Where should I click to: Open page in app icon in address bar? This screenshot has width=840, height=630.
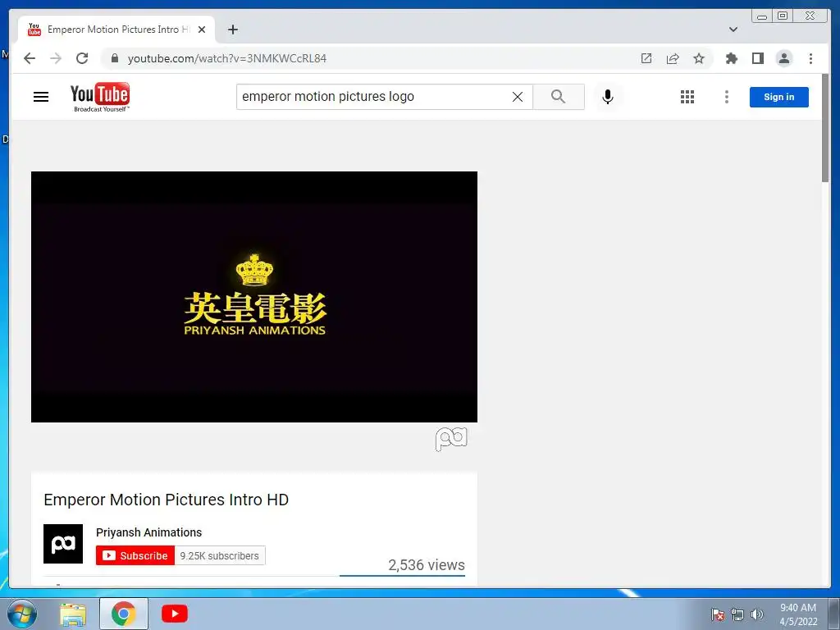click(x=646, y=58)
